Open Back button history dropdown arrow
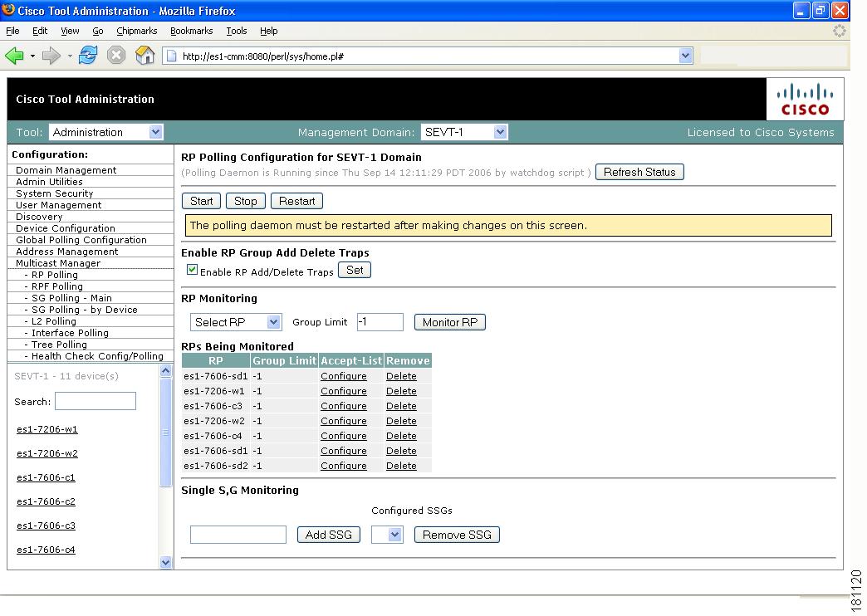 (32, 56)
